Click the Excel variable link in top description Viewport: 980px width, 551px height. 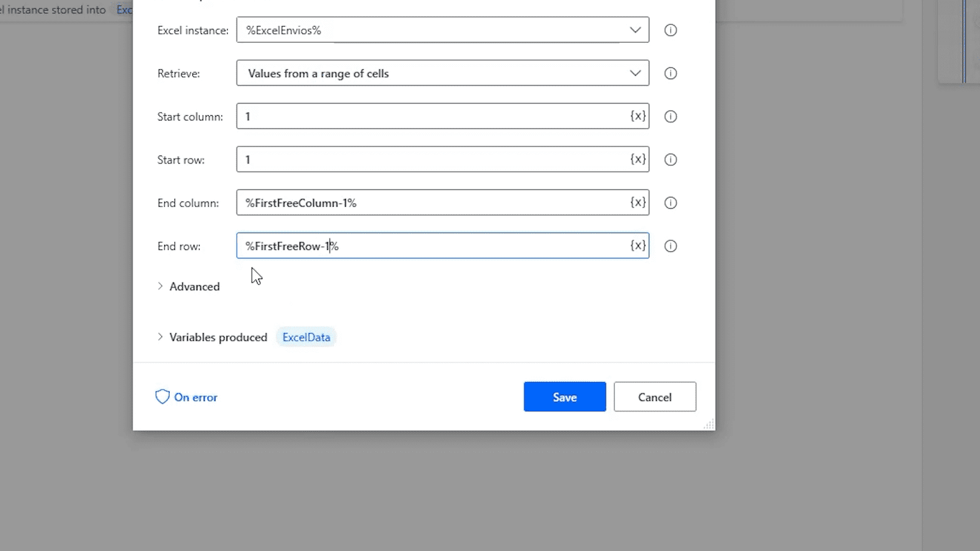[x=124, y=10]
